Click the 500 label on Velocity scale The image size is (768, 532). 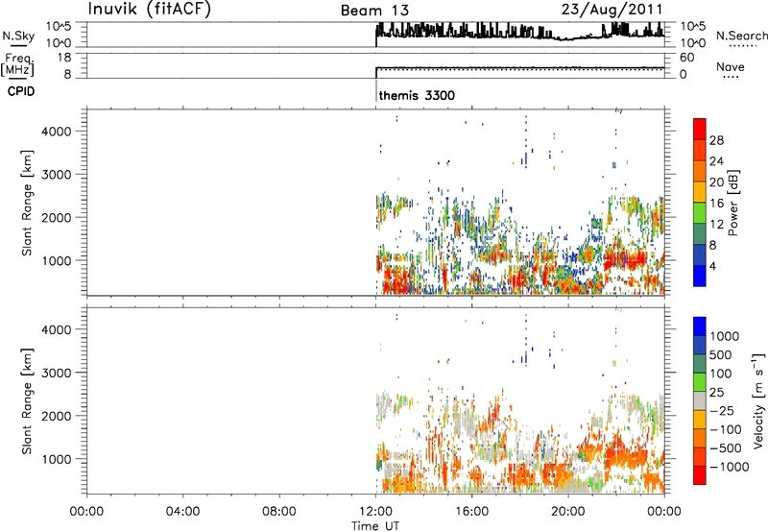(x=720, y=355)
